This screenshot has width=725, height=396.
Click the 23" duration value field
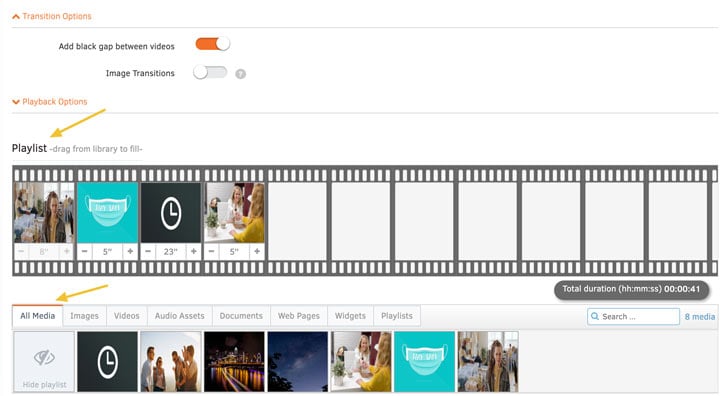(171, 252)
